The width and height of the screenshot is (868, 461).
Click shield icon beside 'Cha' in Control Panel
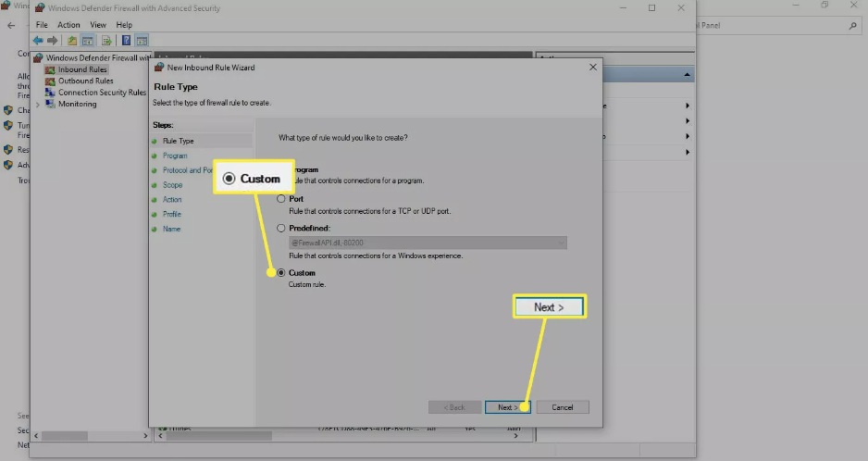7,110
